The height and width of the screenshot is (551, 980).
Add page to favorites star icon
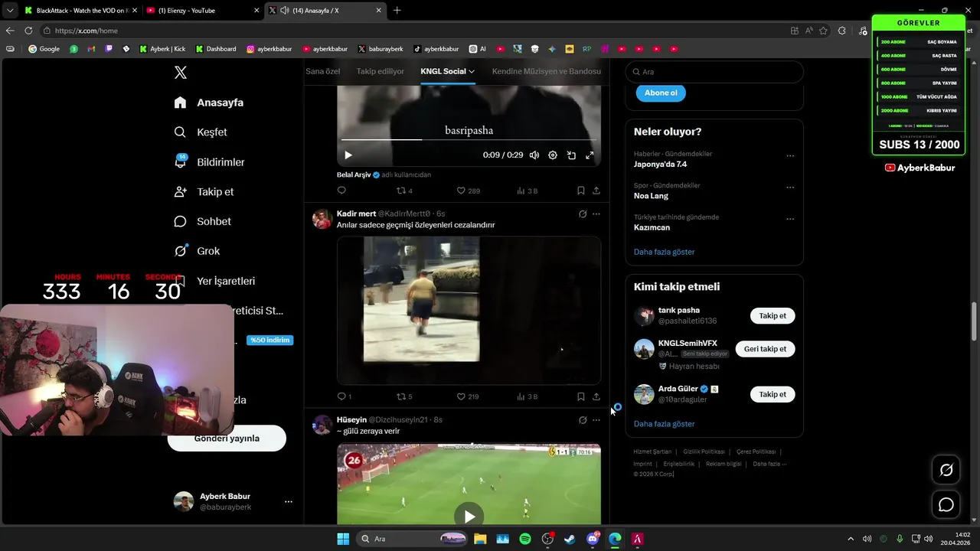pyautogui.click(x=823, y=31)
